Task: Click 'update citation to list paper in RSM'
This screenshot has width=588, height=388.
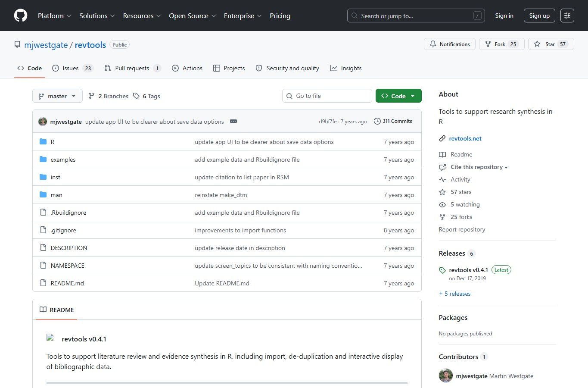Action: [x=242, y=177]
